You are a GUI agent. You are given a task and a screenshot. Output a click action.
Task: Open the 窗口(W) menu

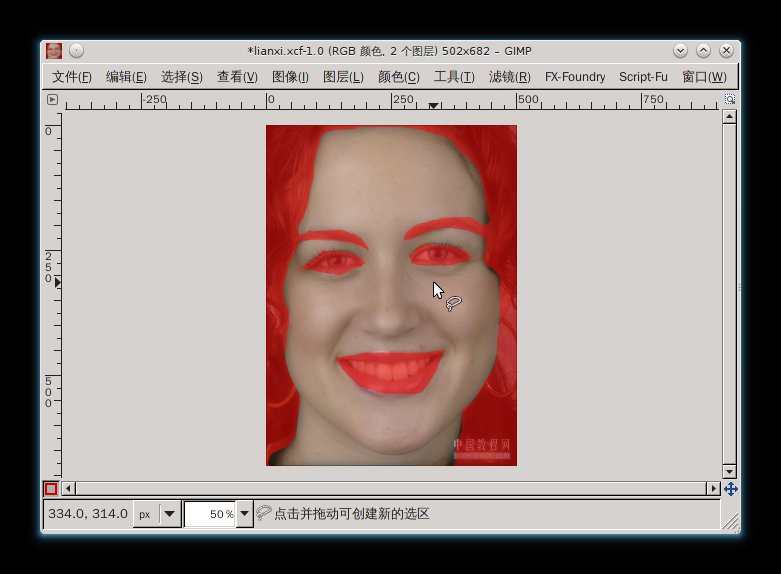point(704,77)
